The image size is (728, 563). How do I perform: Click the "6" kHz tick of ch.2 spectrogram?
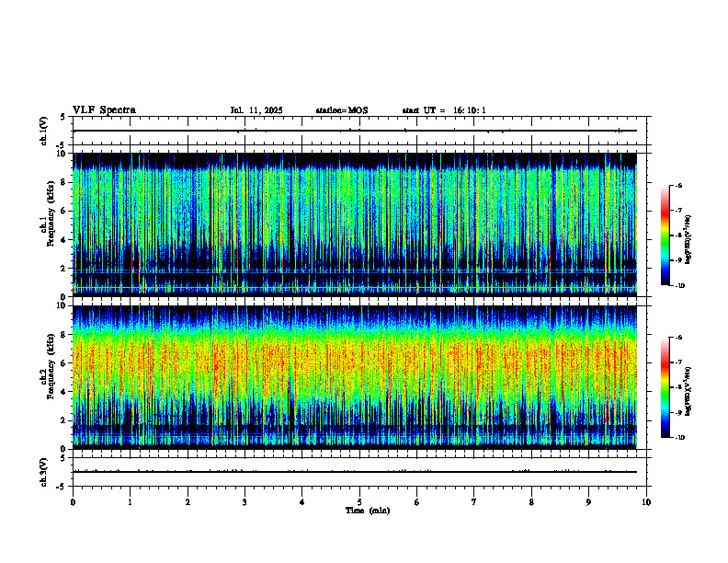click(x=64, y=363)
